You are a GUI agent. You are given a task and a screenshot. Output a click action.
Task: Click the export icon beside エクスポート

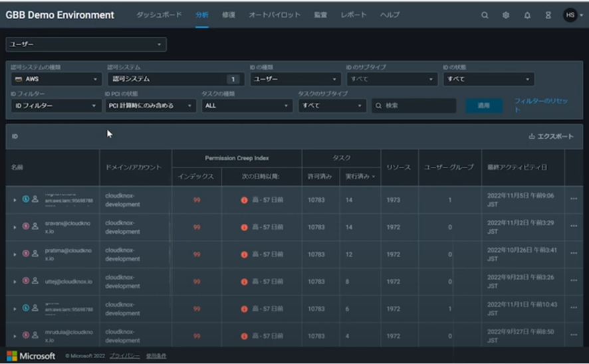tap(532, 136)
